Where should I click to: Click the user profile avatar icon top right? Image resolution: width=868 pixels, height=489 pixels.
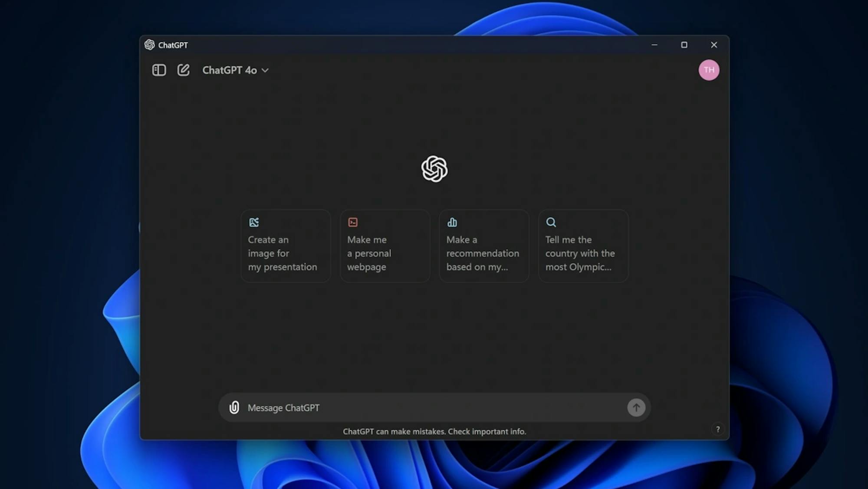pos(709,70)
